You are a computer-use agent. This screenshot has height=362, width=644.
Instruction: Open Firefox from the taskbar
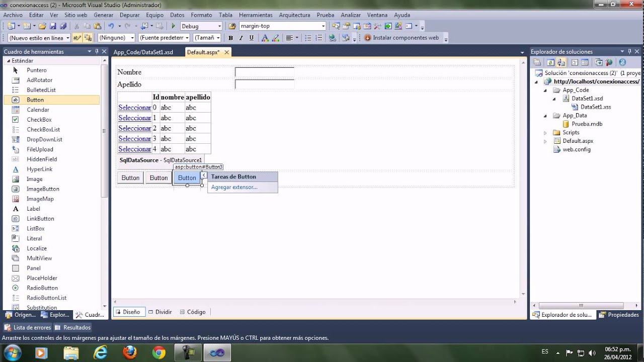point(130,352)
